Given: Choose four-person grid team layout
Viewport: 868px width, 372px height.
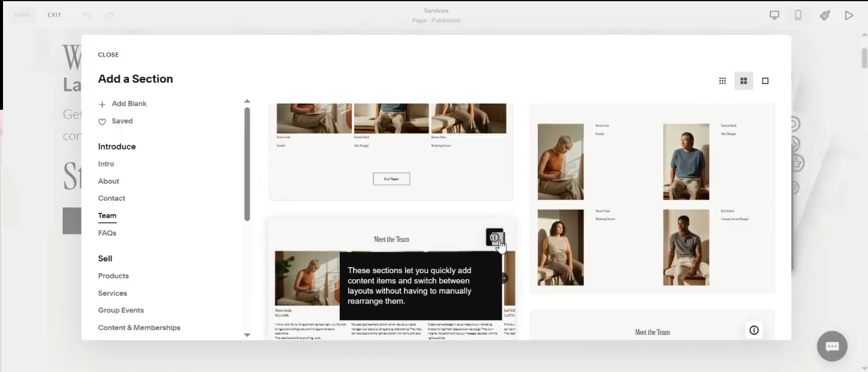Looking at the screenshot, I should point(652,198).
